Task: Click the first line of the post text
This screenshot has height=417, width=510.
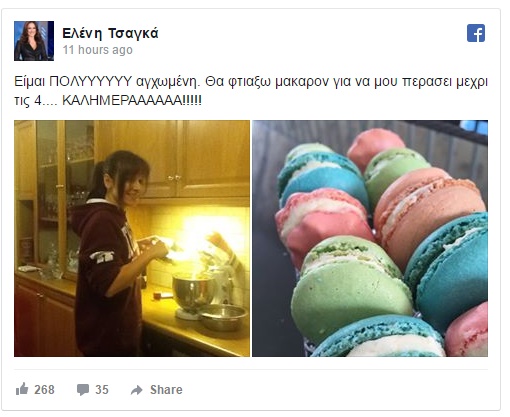Action: click(251, 82)
